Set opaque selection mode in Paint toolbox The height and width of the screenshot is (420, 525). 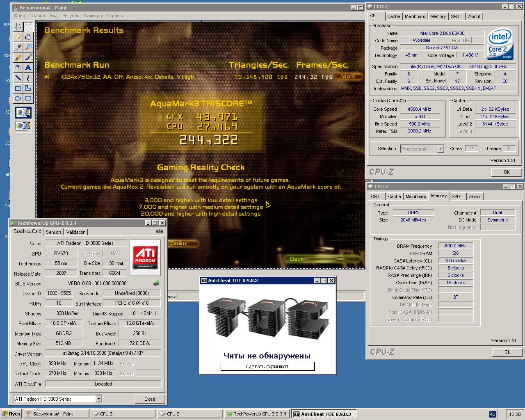tap(23, 112)
